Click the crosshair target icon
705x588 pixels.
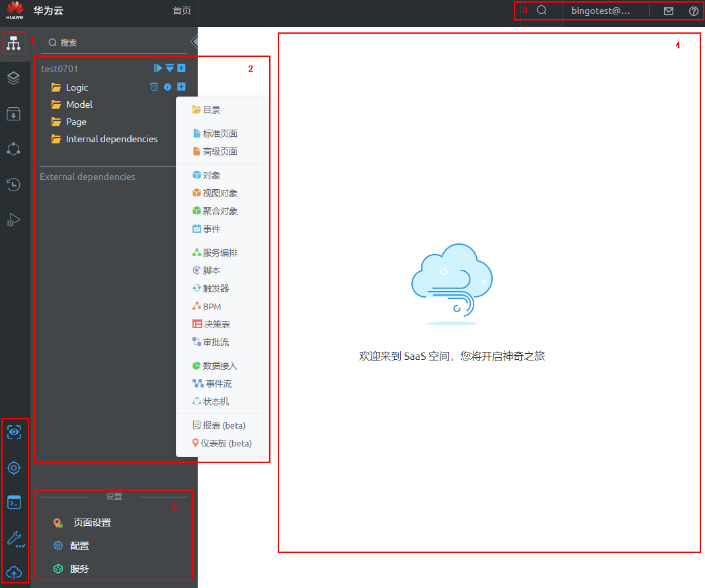14,468
